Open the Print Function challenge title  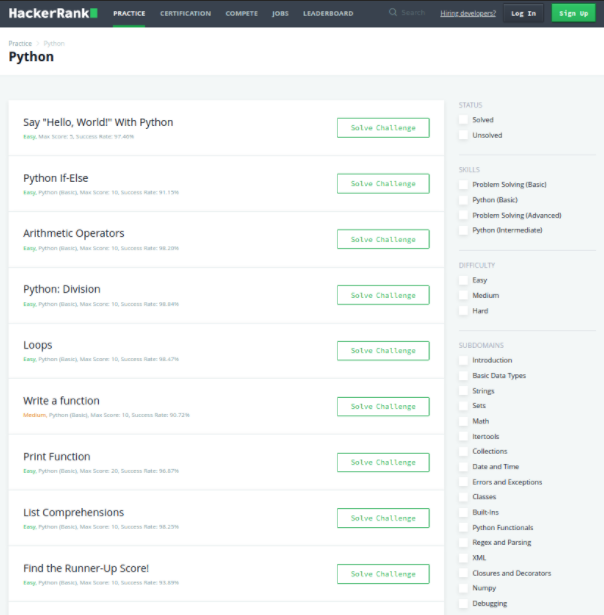tap(57, 457)
